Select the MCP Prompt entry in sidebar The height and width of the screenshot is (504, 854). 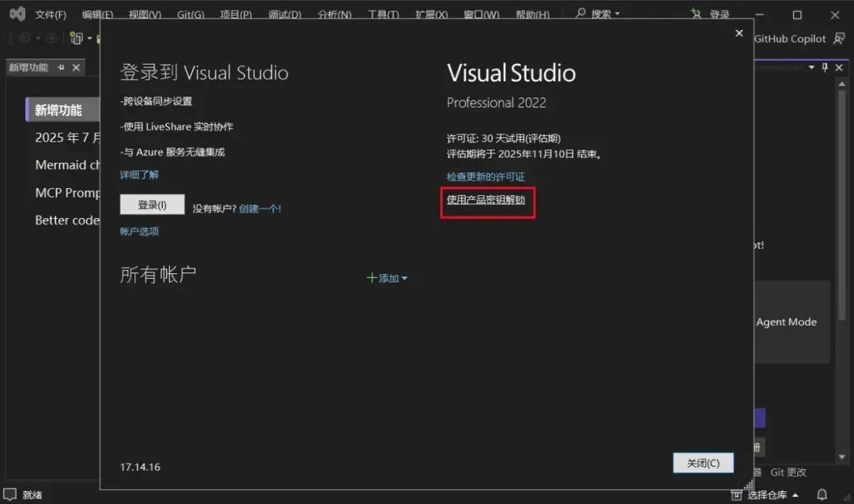(x=67, y=193)
